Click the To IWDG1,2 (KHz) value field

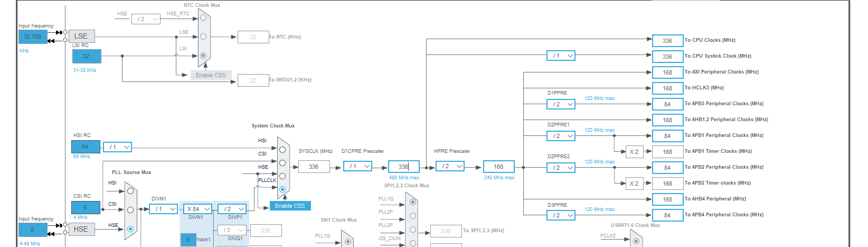(253, 80)
